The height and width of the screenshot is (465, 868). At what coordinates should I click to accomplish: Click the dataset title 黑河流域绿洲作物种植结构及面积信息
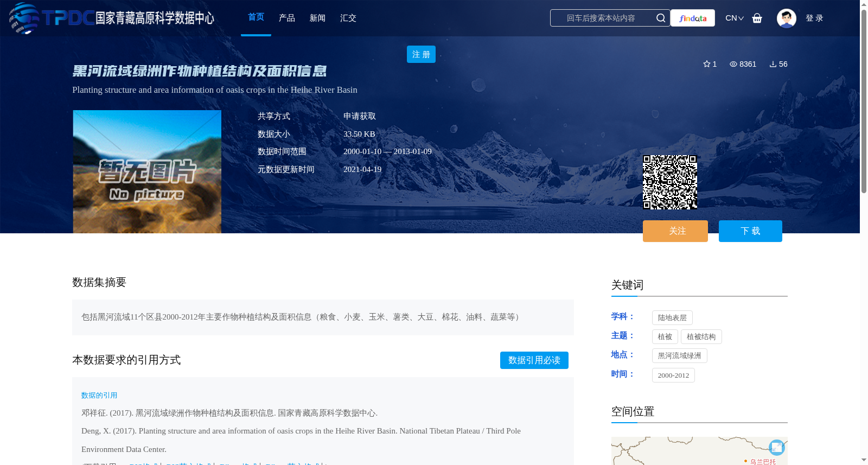200,71
